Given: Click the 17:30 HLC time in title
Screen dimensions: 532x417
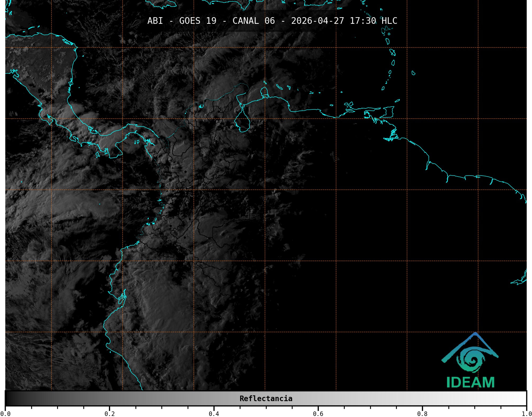Looking at the screenshot, I should point(373,21).
